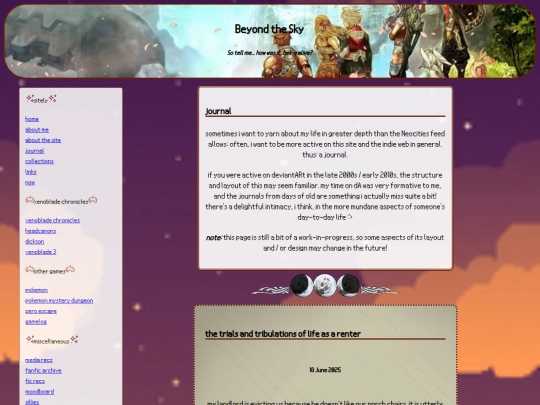
Task: Open the now page link
Action: (x=30, y=183)
